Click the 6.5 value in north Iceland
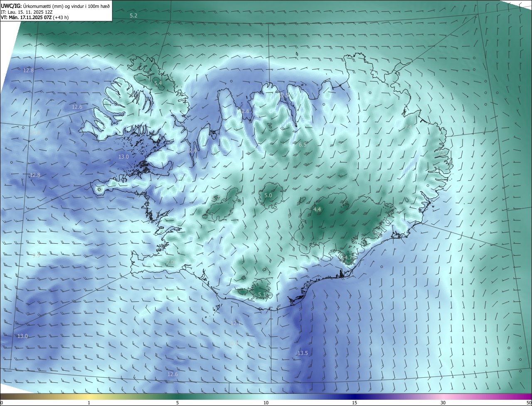This screenshot has height=406, width=532. pos(303,144)
